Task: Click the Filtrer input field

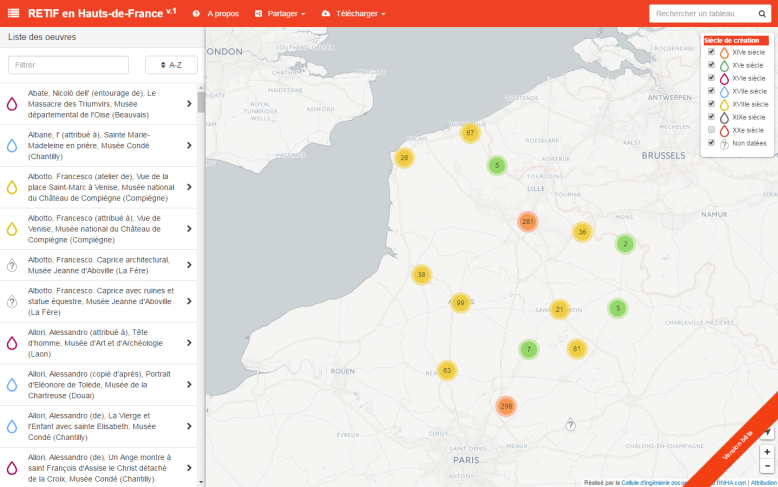Action: pos(68,64)
